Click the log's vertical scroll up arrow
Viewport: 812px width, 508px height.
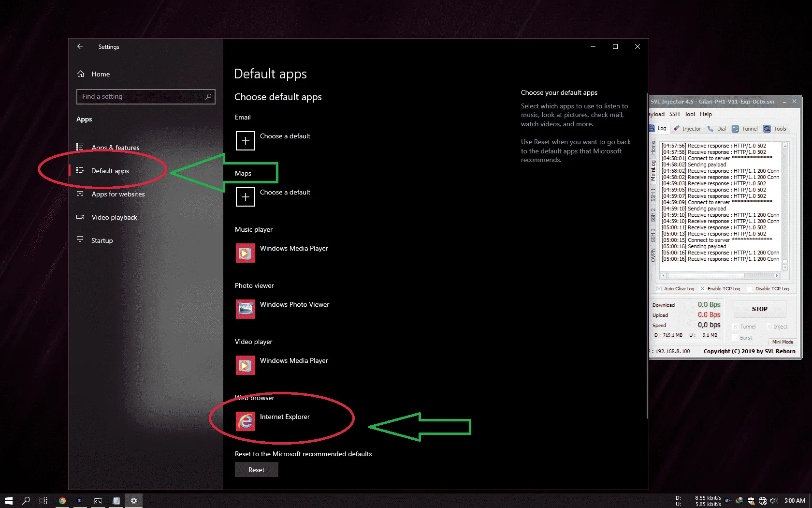pyautogui.click(x=785, y=145)
